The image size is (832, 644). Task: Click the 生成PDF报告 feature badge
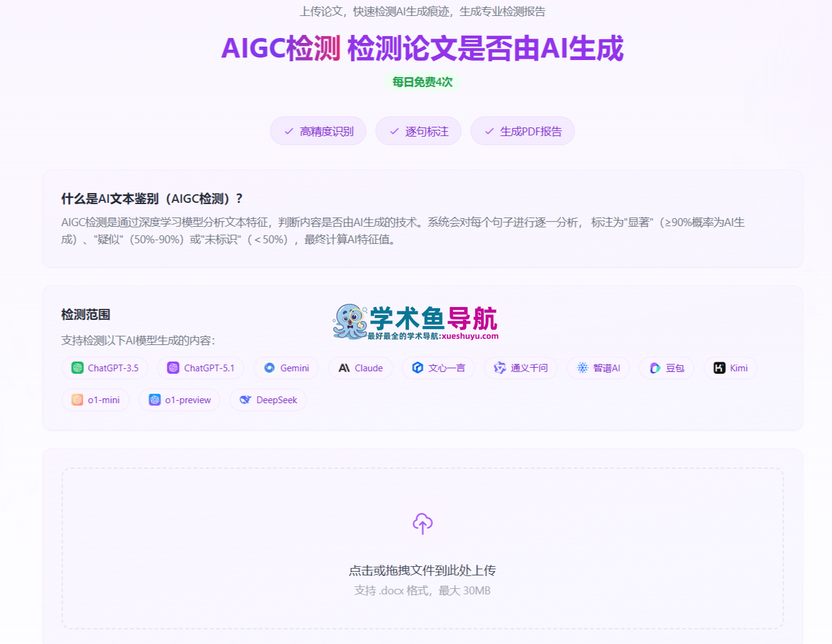point(522,131)
